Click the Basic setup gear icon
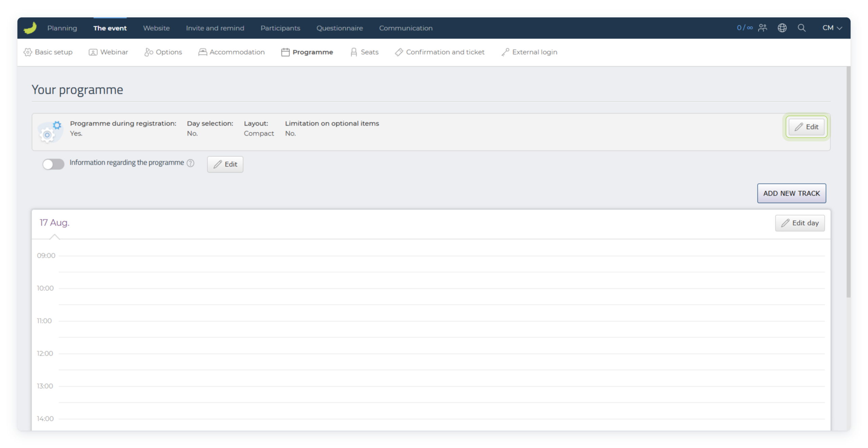The height and width of the screenshot is (448, 868). [27, 52]
